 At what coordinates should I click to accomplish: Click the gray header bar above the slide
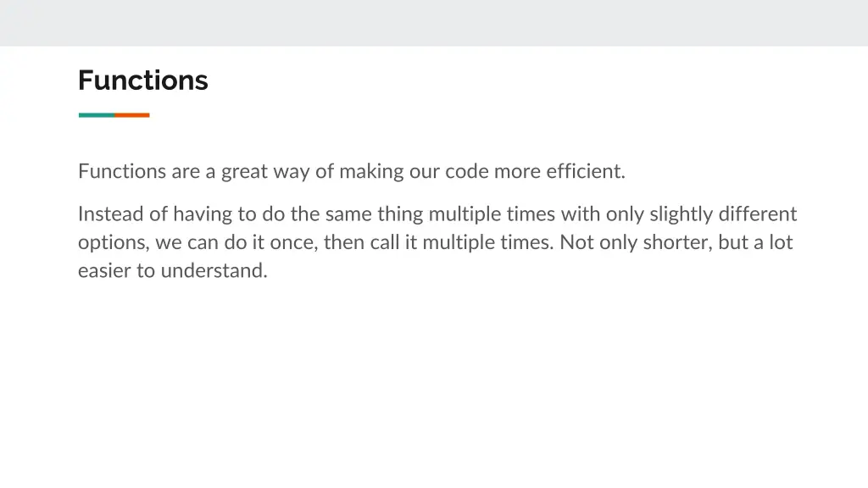[x=434, y=23]
